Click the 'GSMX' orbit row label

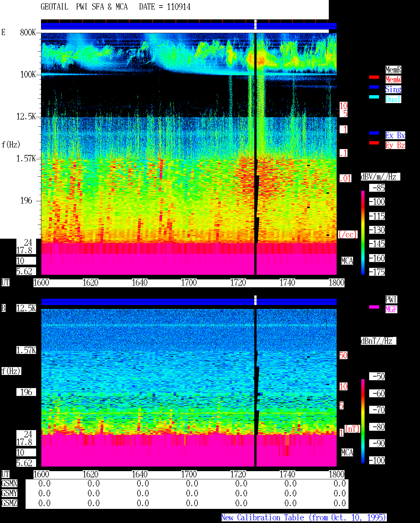point(10,483)
